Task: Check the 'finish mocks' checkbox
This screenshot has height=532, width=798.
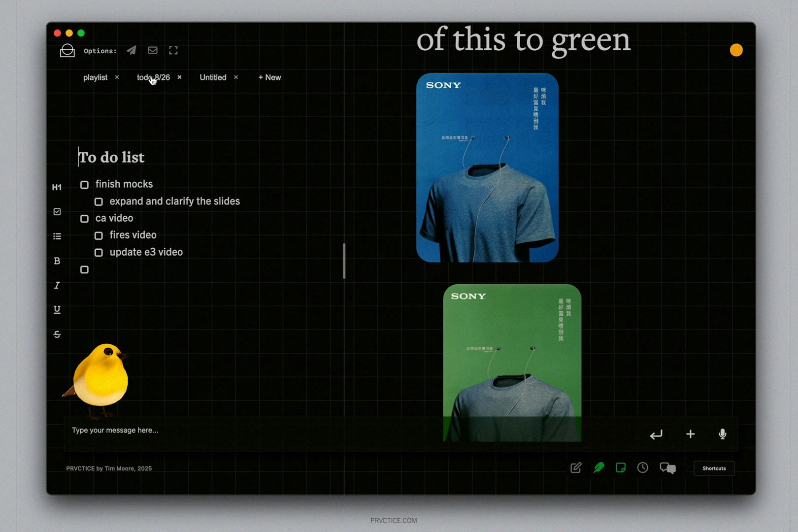Action: [x=85, y=185]
